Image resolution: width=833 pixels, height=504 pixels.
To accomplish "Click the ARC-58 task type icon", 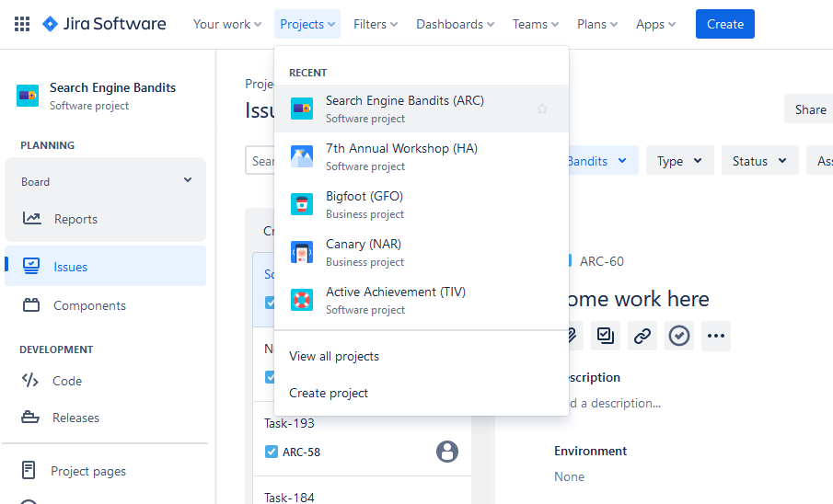I will tap(271, 452).
